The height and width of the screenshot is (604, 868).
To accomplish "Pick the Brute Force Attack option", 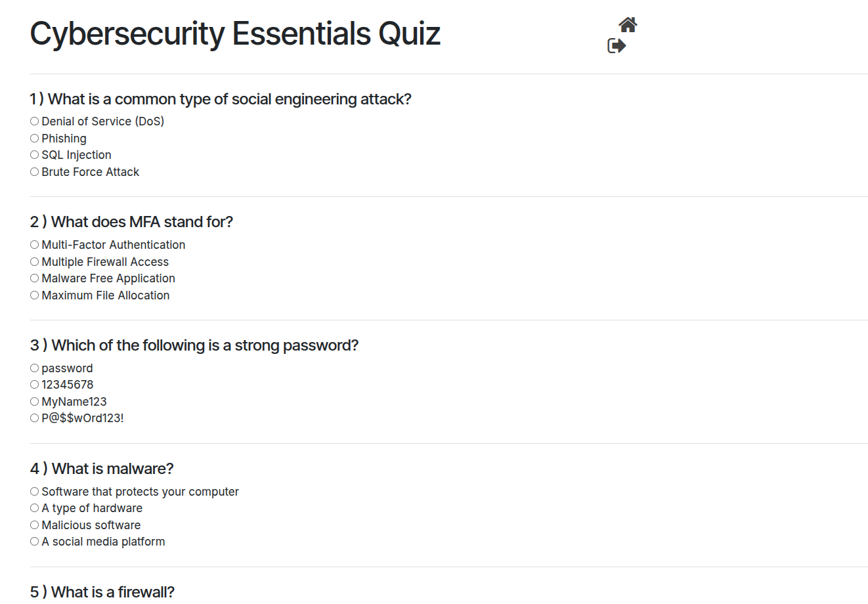I will pos(34,172).
